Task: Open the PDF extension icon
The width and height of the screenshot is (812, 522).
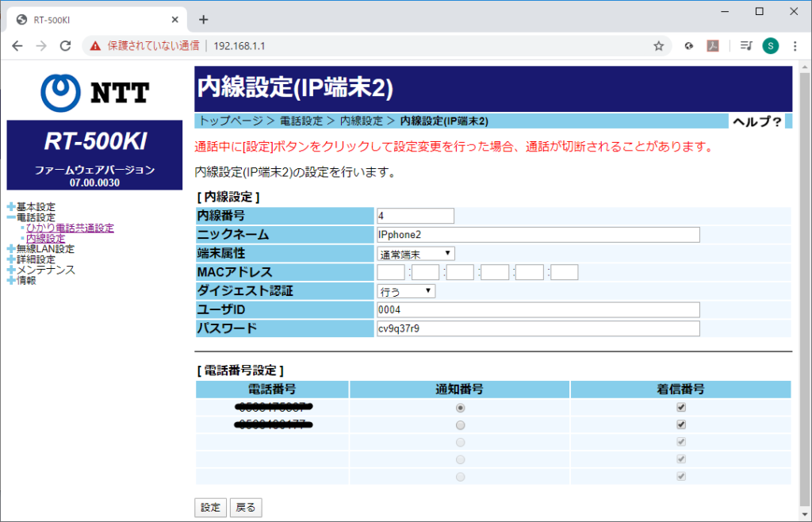Action: tap(713, 46)
